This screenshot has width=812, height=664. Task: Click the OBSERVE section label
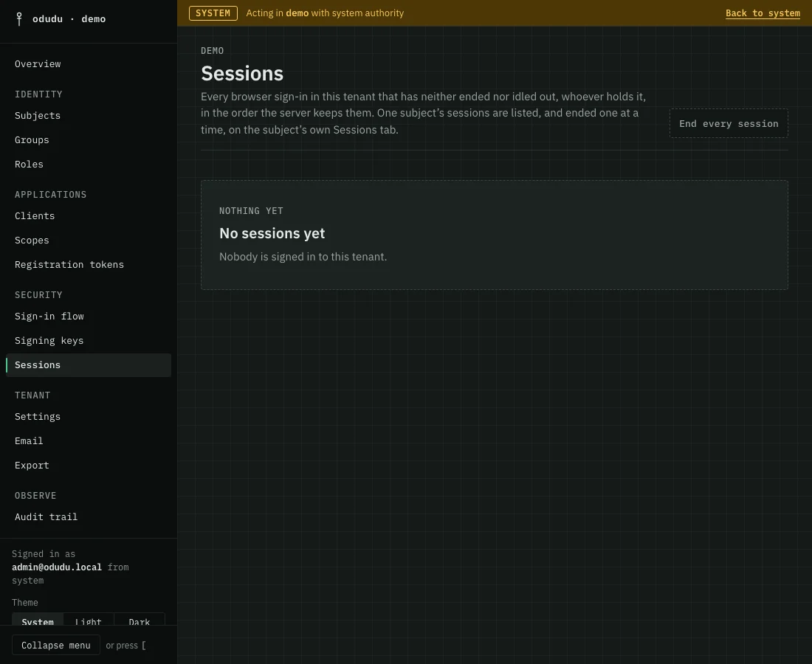pyautogui.click(x=35, y=496)
